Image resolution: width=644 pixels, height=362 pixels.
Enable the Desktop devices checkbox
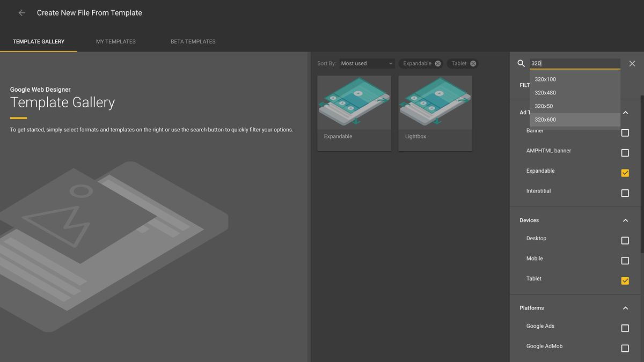pos(625,240)
